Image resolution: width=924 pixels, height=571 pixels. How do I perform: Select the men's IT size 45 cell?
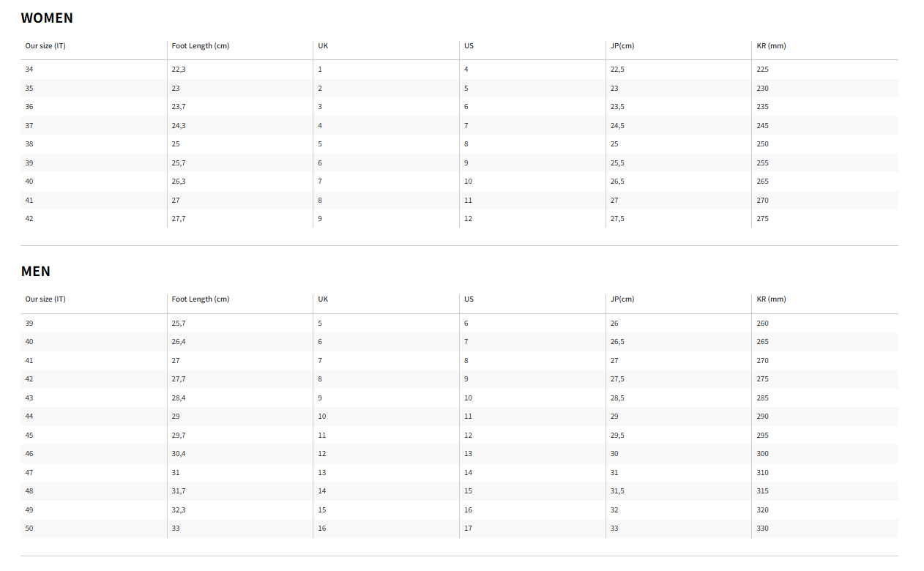click(29, 436)
